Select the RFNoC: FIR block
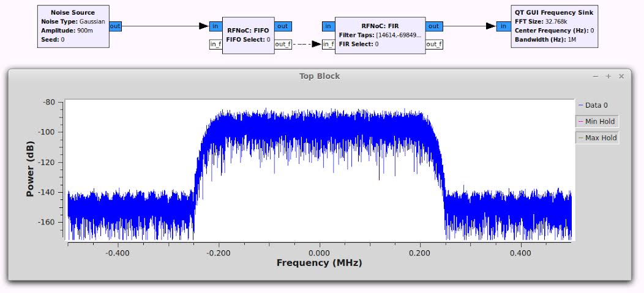Image resolution: width=644 pixels, height=293 pixels. click(x=380, y=35)
